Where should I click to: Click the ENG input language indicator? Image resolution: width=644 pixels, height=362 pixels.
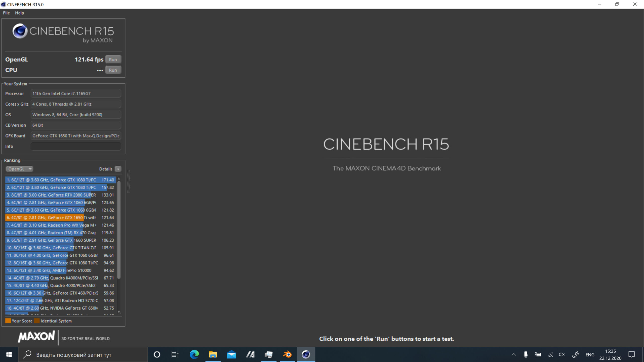pyautogui.click(x=590, y=354)
